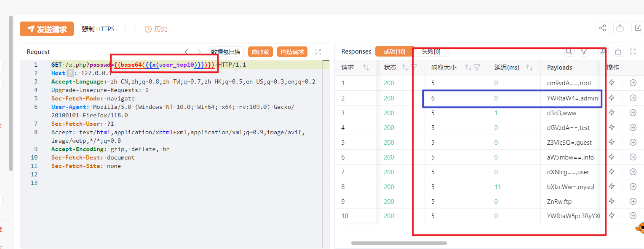Screen dimensions: 644x249
Task: Click the filter funnel icon in Responses header
Action: pos(584,51)
